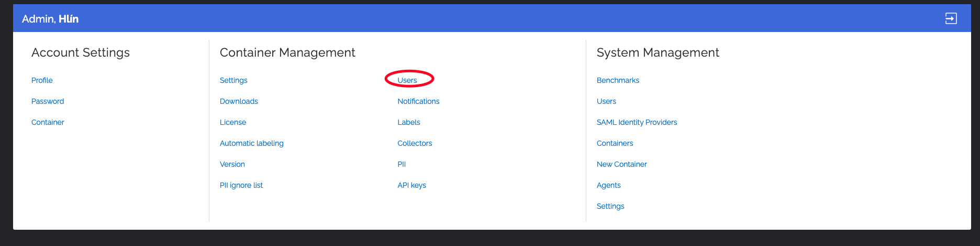Screen dimensions: 980x246
Task: Open the SAML Identity Providers link
Action: pos(637,122)
